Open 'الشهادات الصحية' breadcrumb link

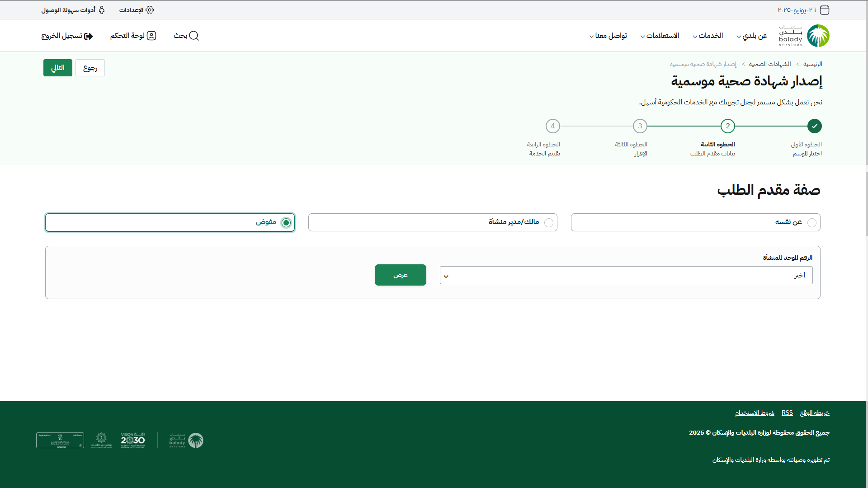(x=769, y=64)
